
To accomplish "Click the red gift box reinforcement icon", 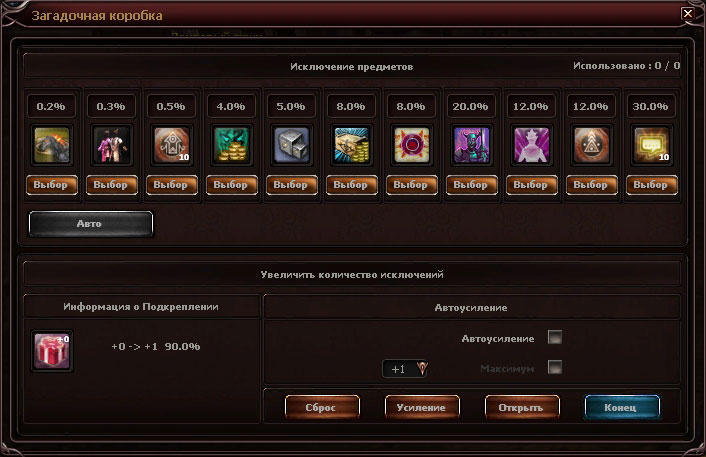I will 52,351.
